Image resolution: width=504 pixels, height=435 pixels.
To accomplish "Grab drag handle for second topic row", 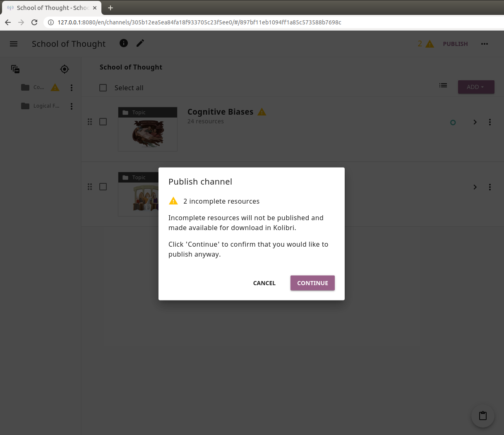I will click(90, 187).
